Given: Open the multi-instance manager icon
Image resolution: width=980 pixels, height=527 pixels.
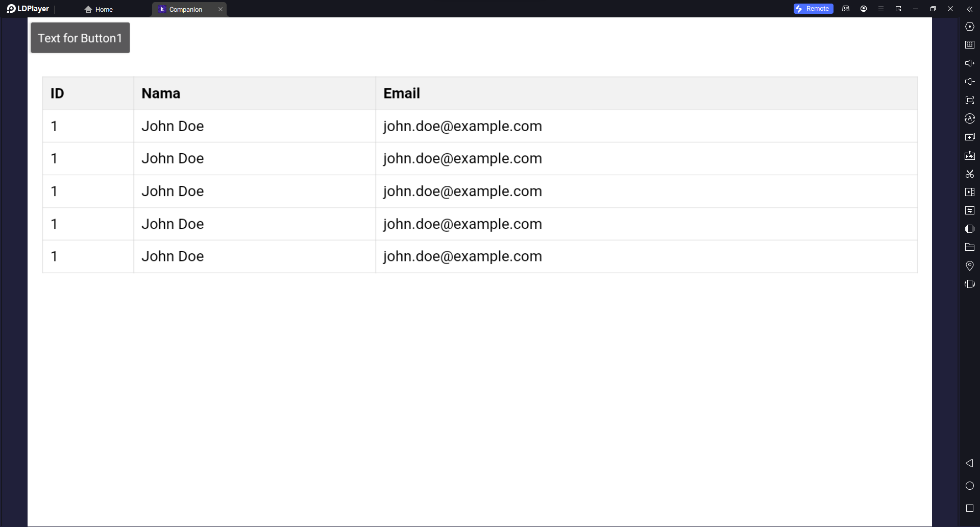Looking at the screenshot, I should (x=970, y=137).
